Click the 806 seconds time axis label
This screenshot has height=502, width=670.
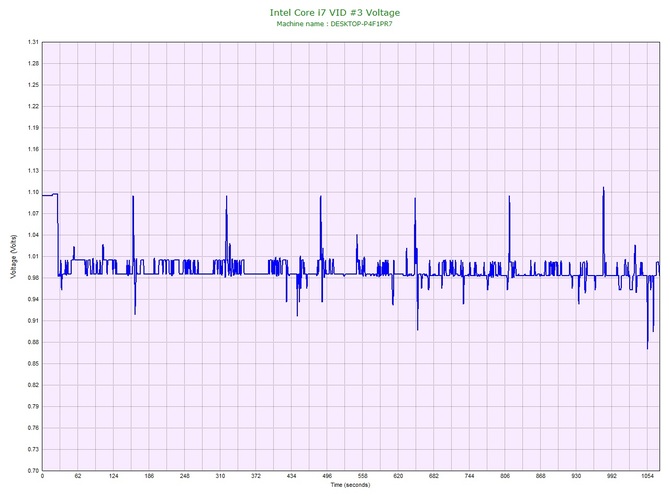(505, 476)
